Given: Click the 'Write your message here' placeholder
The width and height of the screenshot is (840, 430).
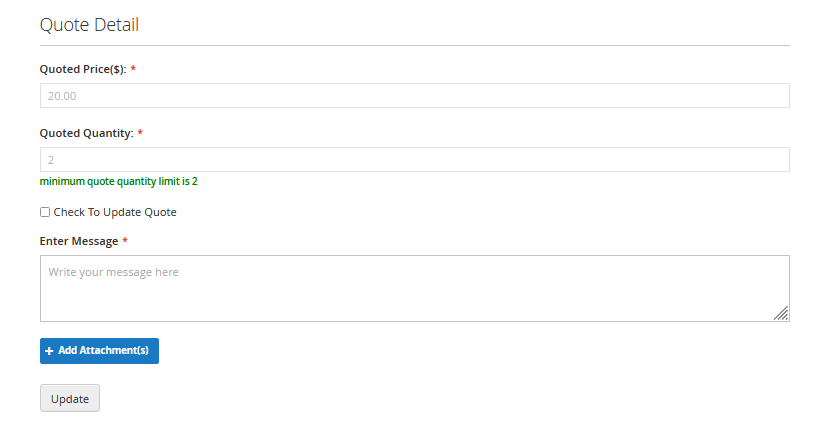Looking at the screenshot, I should pyautogui.click(x=113, y=271).
